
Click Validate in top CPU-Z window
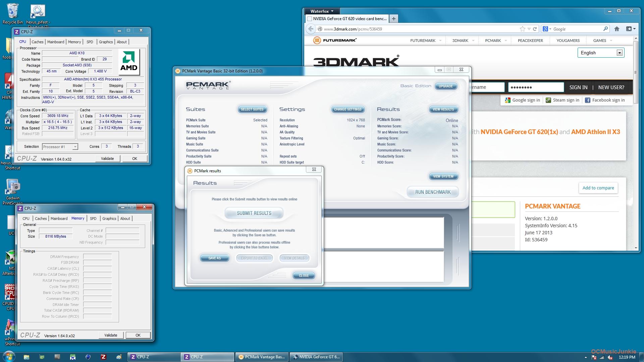point(107,159)
